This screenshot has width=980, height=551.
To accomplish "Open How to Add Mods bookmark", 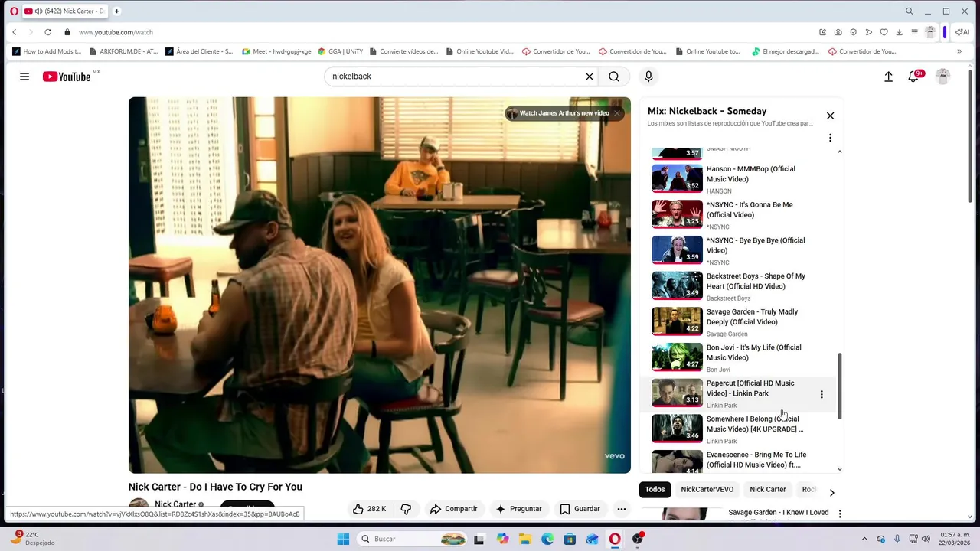I will (47, 52).
